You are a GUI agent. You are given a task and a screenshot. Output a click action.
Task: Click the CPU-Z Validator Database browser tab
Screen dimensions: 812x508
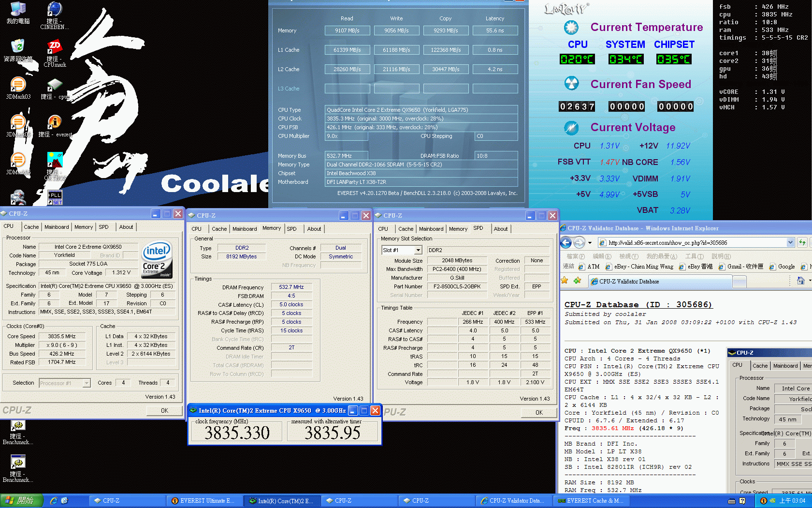(659, 281)
